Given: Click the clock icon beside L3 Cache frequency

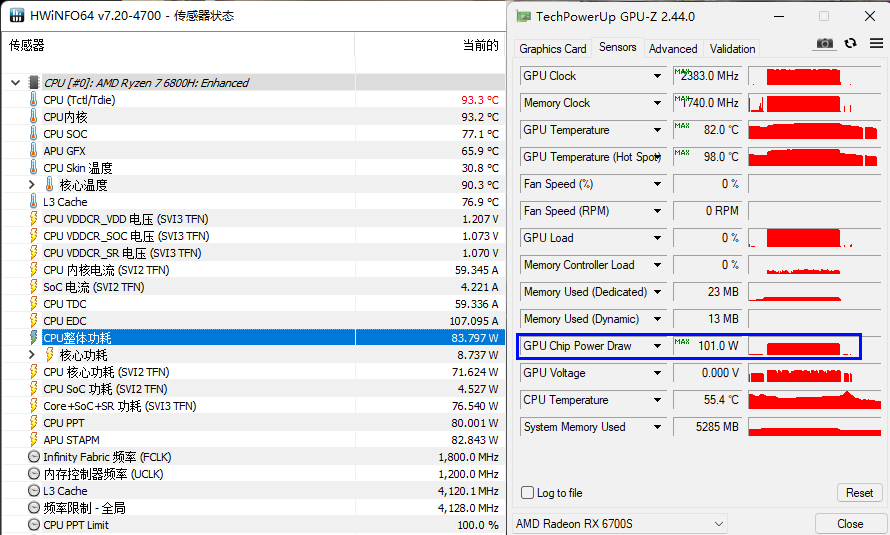Looking at the screenshot, I should (x=33, y=491).
